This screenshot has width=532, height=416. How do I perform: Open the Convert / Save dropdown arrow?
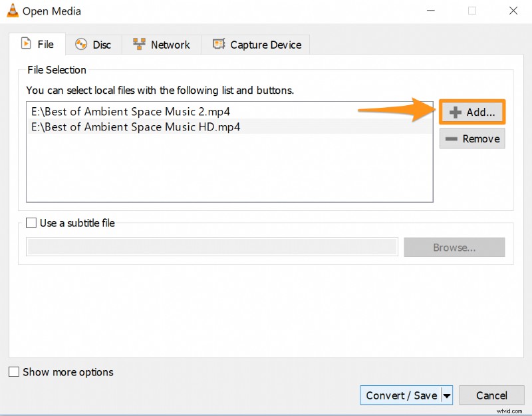pyautogui.click(x=446, y=395)
